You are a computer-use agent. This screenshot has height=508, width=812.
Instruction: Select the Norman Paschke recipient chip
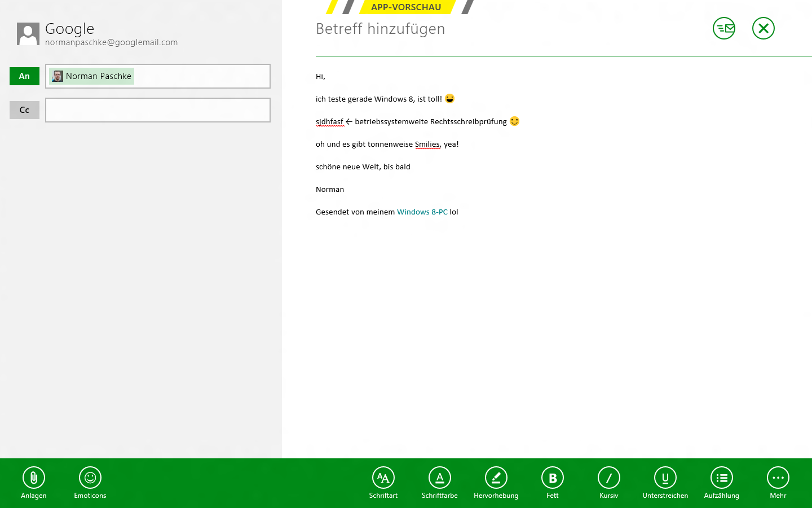point(91,76)
